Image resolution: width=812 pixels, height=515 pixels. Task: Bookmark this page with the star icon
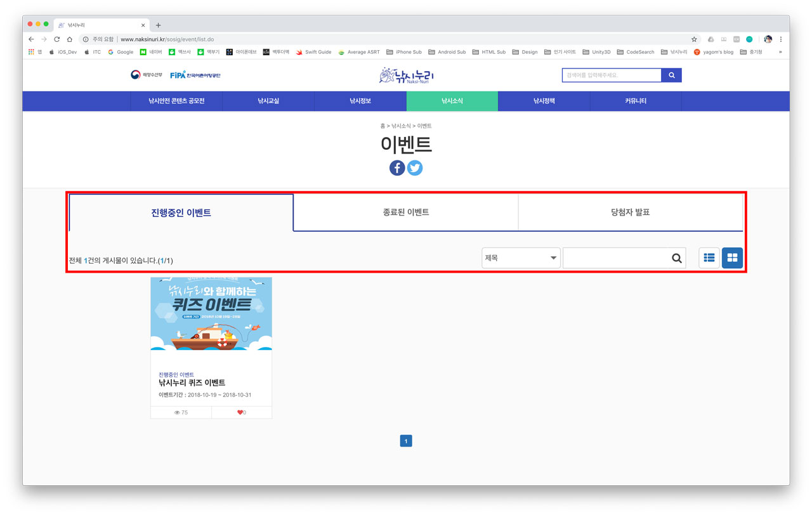[694, 39]
